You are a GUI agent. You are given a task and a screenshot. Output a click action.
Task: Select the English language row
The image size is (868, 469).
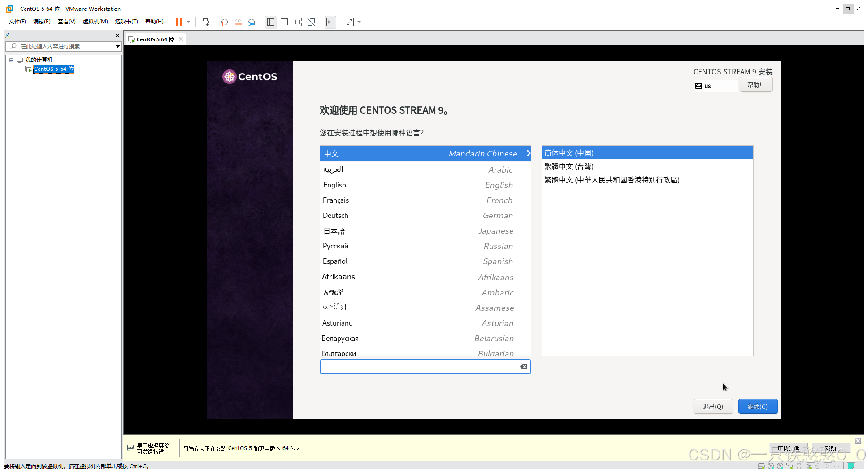pyautogui.click(x=425, y=185)
